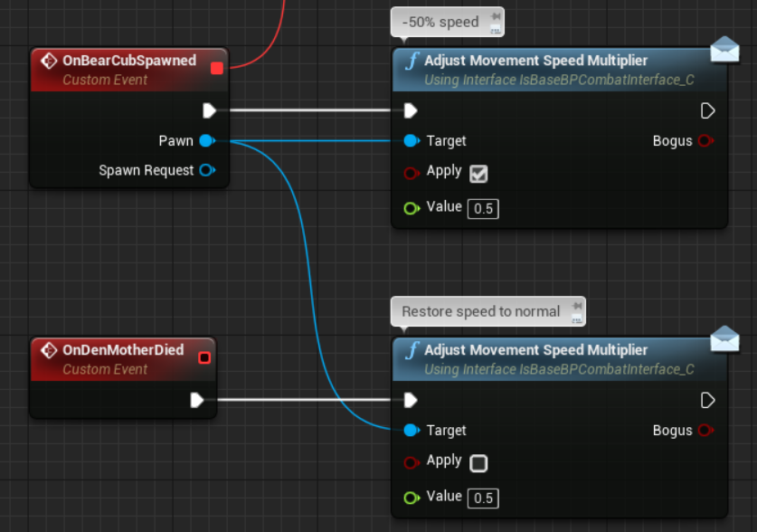Click the top node's Bogus output pin
The image size is (757, 532).
(705, 140)
